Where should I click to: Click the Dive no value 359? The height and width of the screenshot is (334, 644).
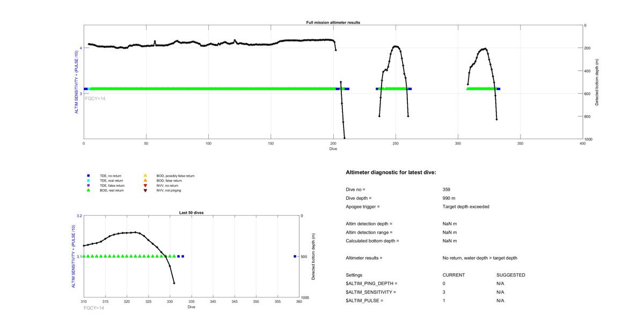447,190
